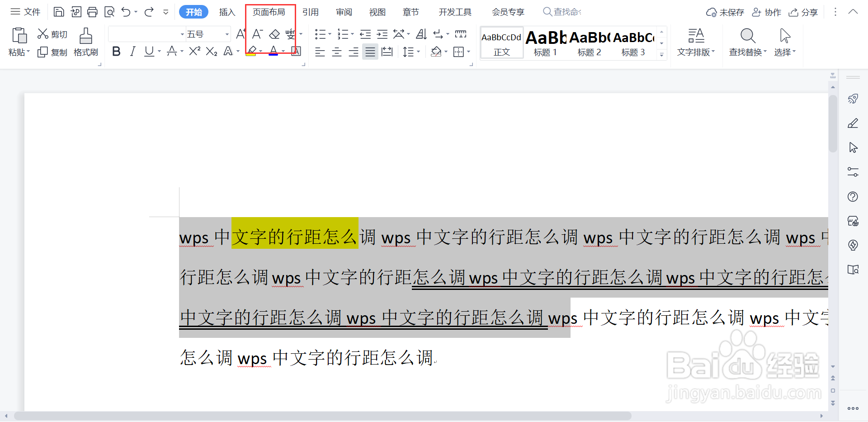Viewport: 868px width, 422px height.
Task: Open the font size 五号 dropdown
Action: [227, 34]
